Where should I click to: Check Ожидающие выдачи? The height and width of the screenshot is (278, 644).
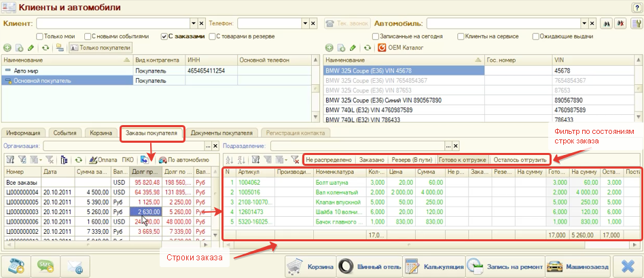tap(536, 36)
